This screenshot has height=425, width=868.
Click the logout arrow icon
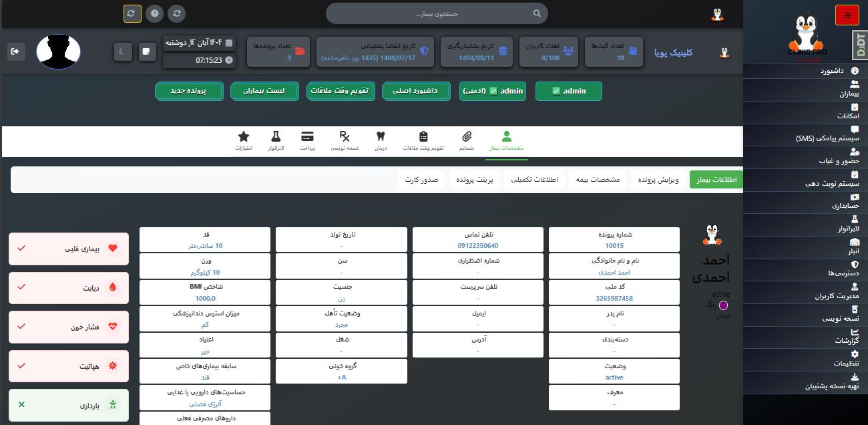click(16, 51)
